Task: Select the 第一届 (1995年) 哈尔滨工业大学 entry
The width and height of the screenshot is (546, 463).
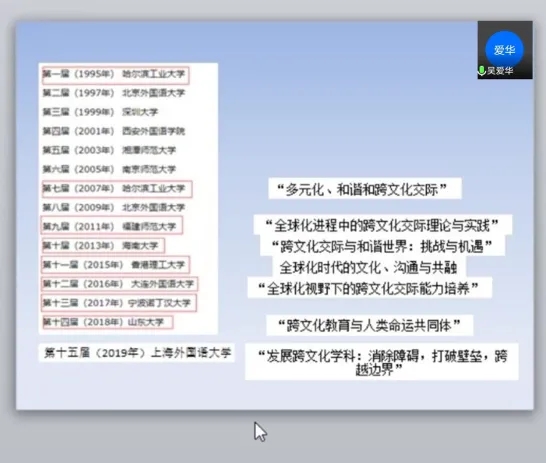Action: [115, 75]
